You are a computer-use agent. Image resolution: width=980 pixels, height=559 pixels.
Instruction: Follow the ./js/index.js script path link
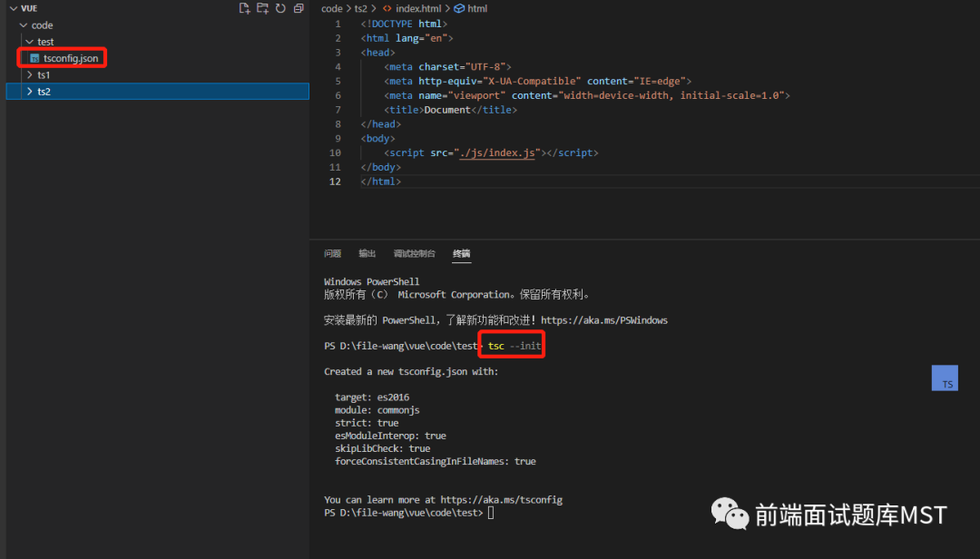pyautogui.click(x=497, y=152)
